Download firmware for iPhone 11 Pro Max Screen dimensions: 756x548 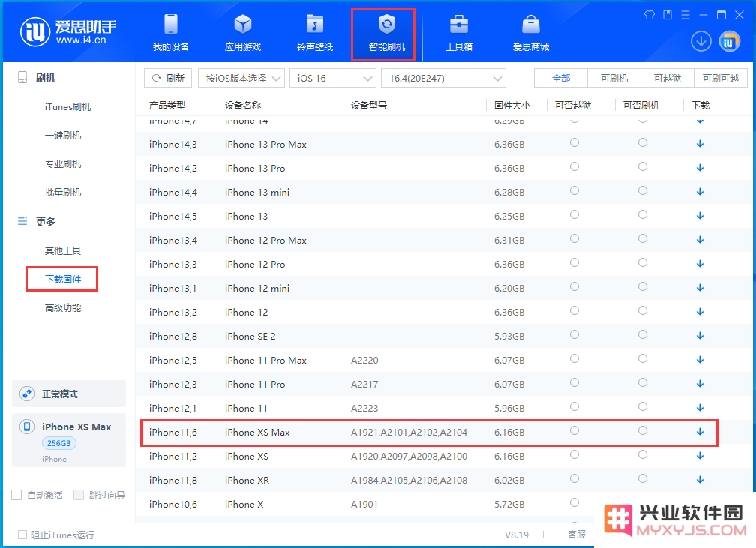[700, 360]
